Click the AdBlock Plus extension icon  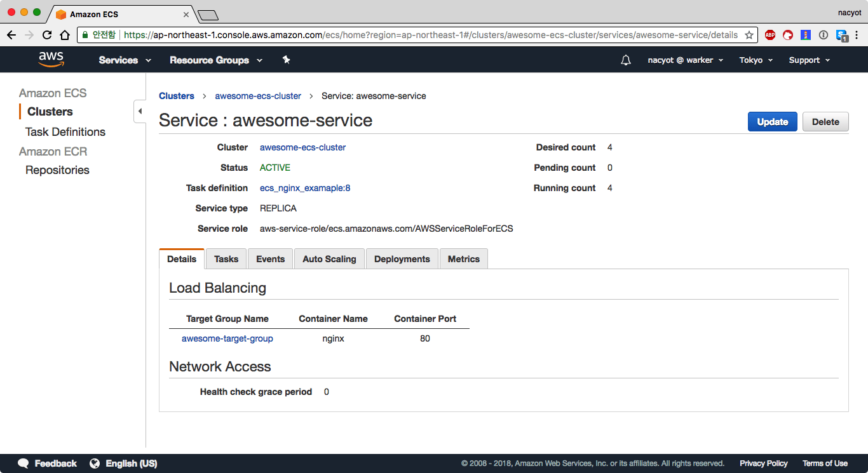[770, 35]
